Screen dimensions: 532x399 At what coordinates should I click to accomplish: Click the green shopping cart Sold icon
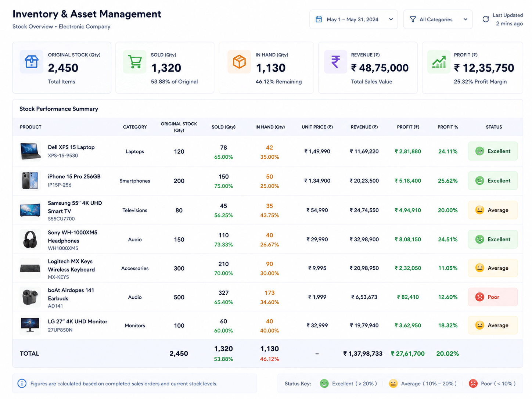135,62
